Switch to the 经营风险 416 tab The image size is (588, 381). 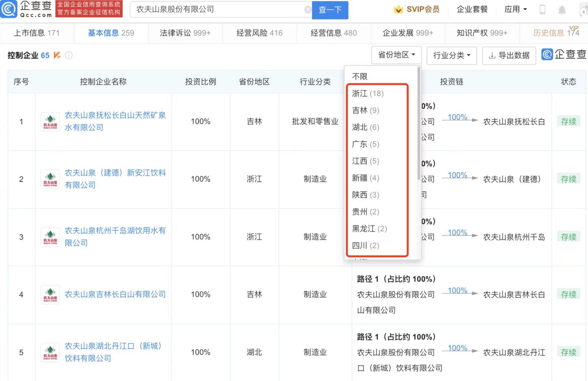point(260,33)
